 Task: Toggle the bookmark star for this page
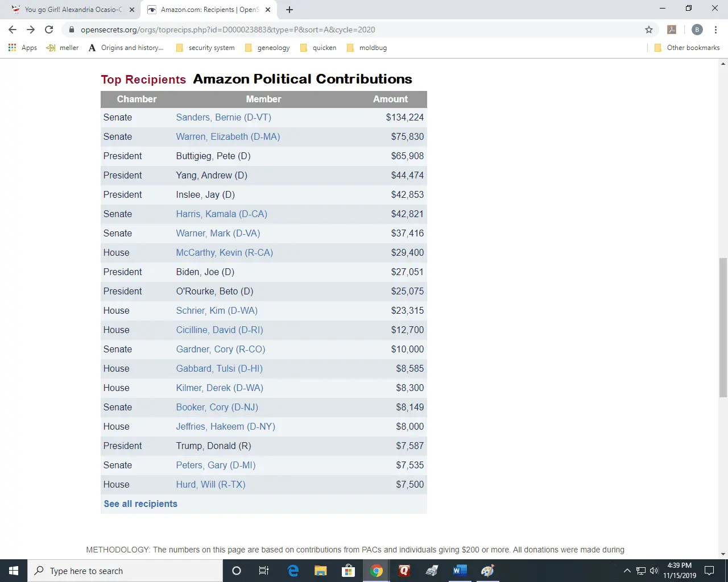(649, 30)
